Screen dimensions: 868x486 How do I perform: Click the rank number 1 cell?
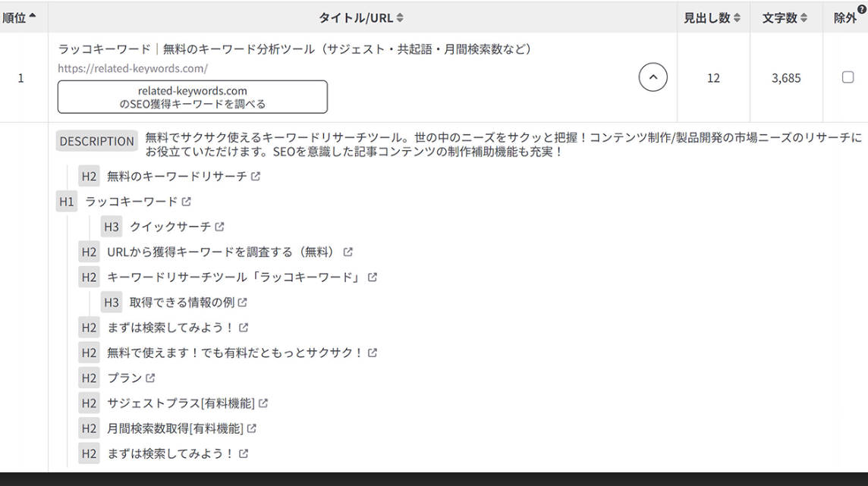(x=21, y=78)
